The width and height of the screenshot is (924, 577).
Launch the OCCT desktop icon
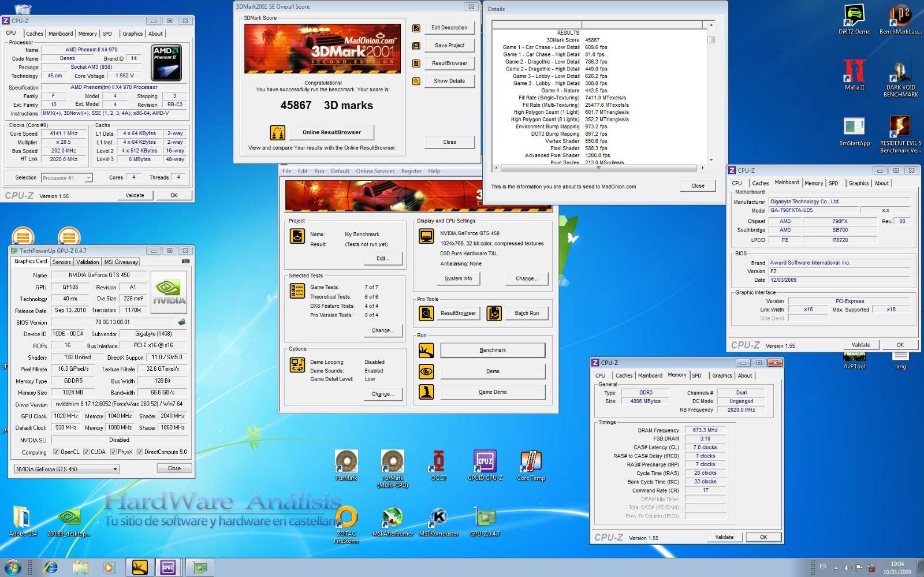tap(439, 466)
